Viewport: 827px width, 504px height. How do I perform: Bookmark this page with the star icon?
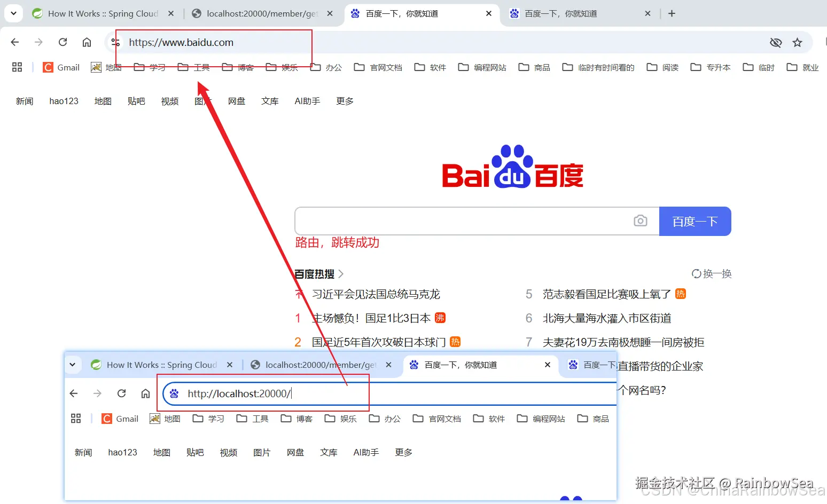[798, 43]
